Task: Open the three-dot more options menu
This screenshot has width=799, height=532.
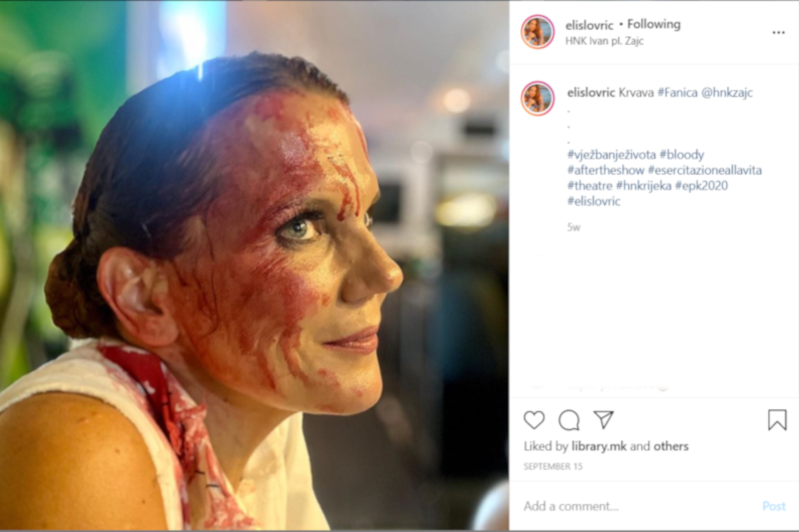Action: pyautogui.click(x=778, y=32)
